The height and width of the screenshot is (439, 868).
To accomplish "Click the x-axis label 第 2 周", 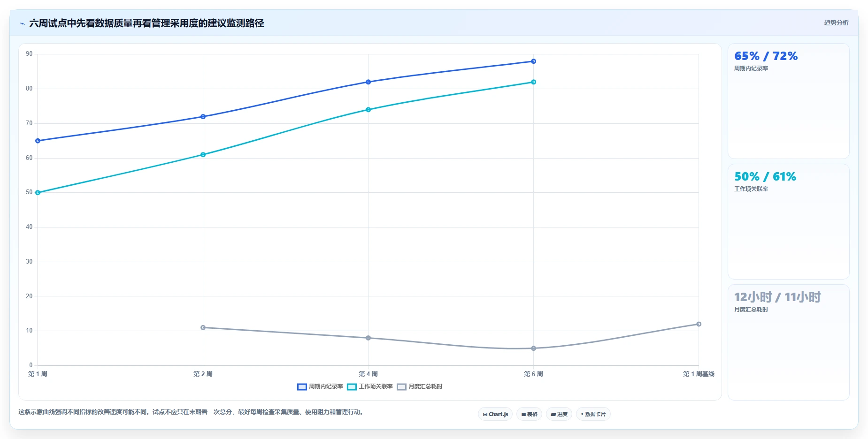I will pos(203,374).
